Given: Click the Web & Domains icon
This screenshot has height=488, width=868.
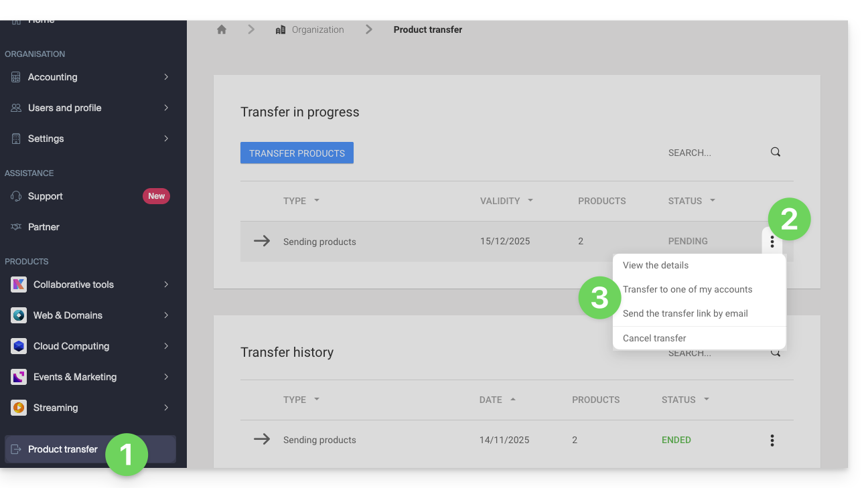Looking at the screenshot, I should (19, 315).
